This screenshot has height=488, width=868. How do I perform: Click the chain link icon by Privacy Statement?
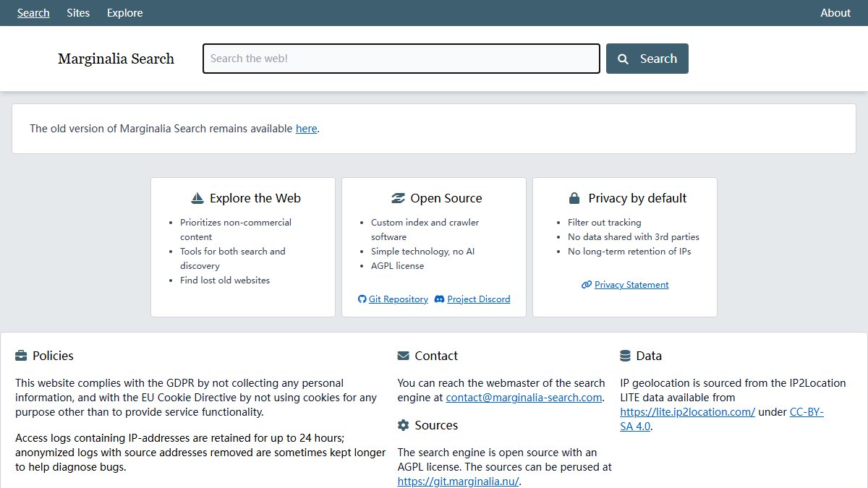click(x=587, y=285)
